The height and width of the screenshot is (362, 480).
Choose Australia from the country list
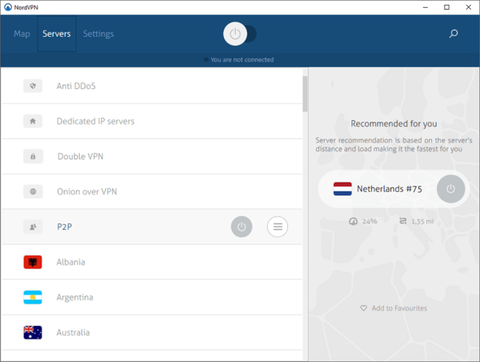(152, 332)
